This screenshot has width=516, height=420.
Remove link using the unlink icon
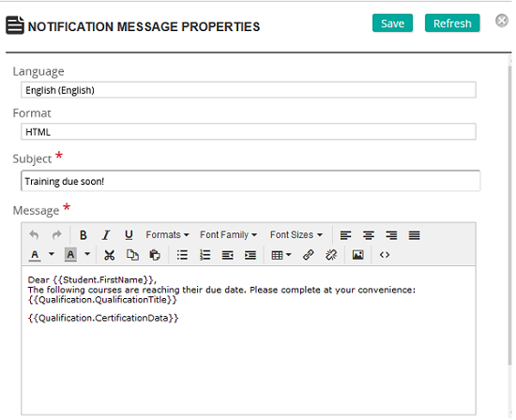click(x=331, y=255)
